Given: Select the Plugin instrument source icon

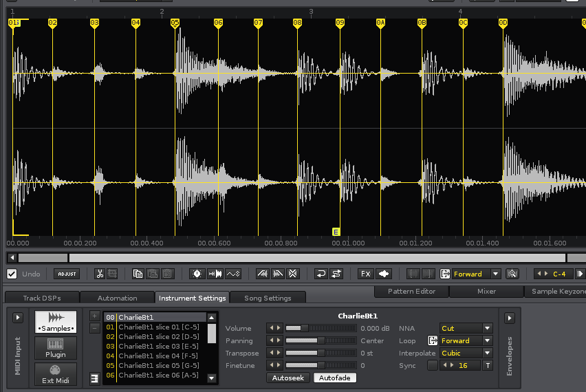Looking at the screenshot, I should [x=56, y=348].
